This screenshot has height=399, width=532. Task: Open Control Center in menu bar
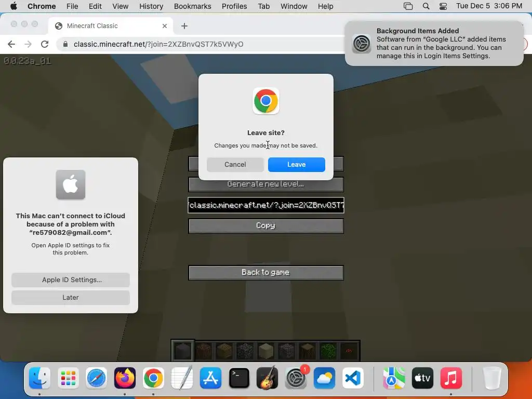[443, 6]
